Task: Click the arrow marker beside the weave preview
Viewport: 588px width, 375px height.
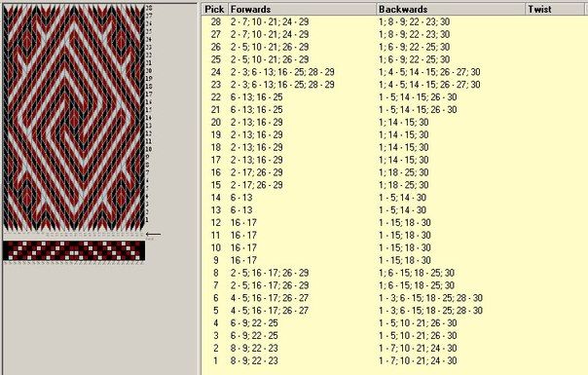Action: (x=153, y=234)
